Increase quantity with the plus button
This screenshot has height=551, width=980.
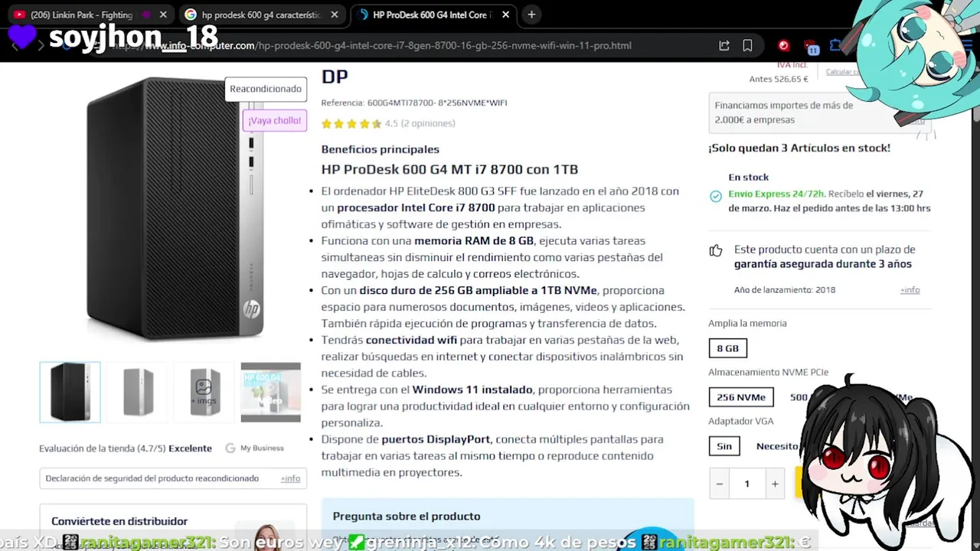click(x=775, y=484)
